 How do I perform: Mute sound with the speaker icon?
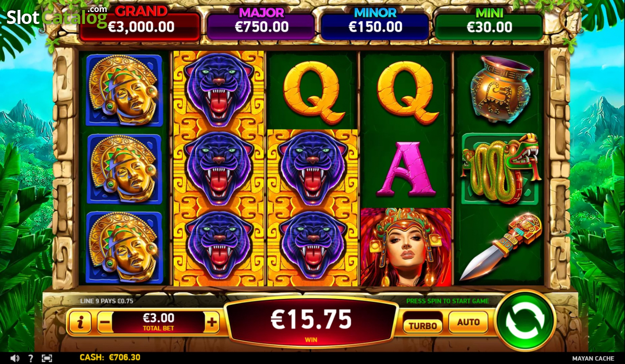[15, 358]
